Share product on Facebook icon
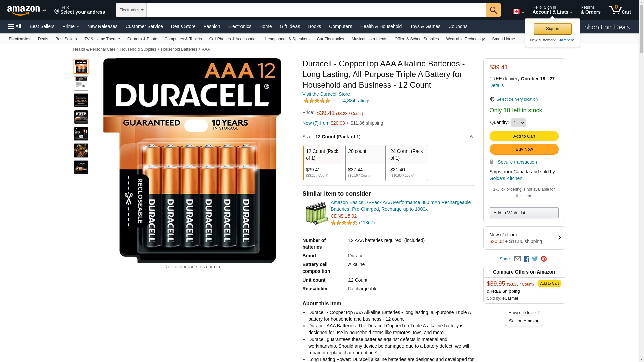 pyautogui.click(x=526, y=259)
